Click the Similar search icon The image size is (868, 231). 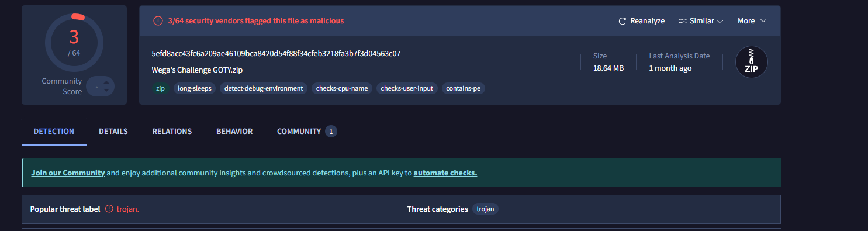click(x=682, y=21)
